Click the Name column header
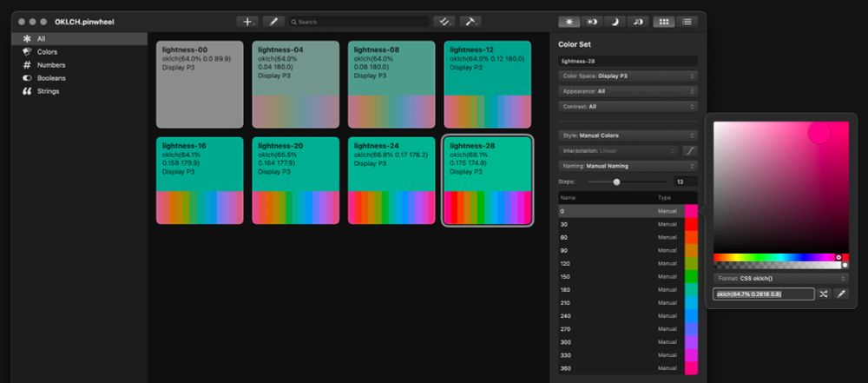The image size is (868, 383). click(568, 198)
